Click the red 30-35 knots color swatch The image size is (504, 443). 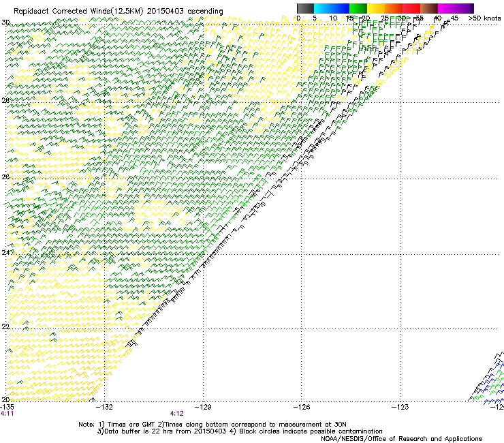click(411, 8)
